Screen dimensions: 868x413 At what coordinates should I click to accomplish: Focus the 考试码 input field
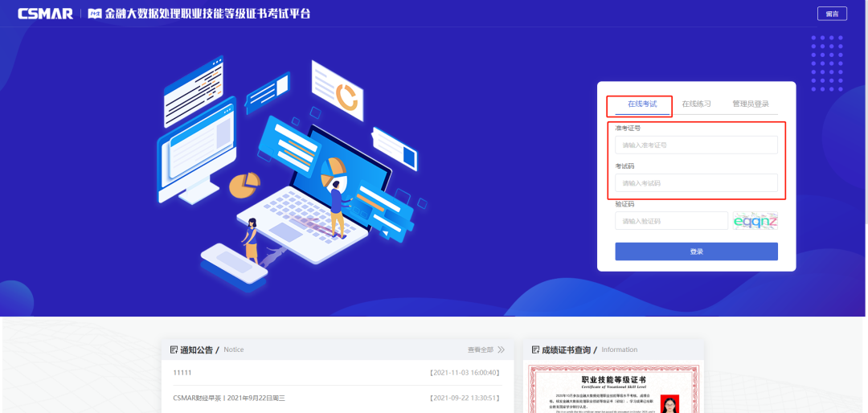tap(696, 183)
